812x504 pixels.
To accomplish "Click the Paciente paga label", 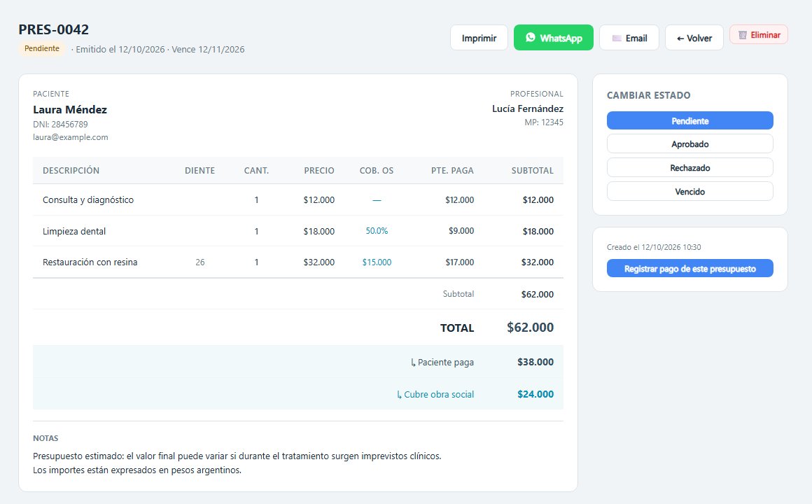I will 442,362.
